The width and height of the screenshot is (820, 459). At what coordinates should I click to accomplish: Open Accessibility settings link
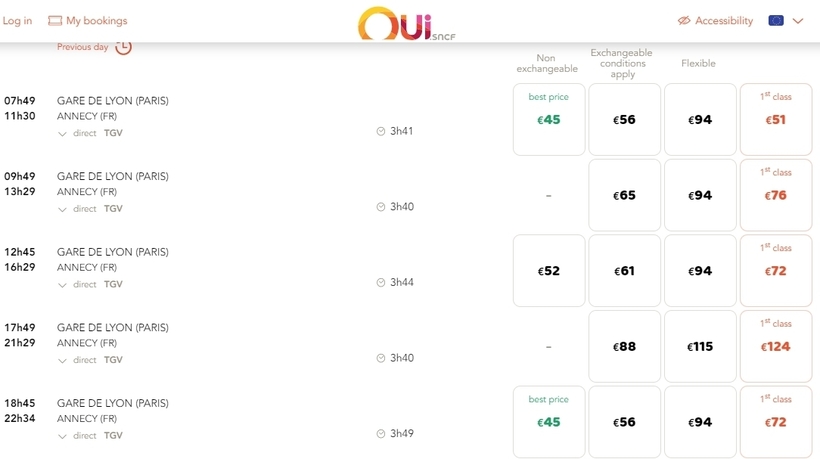(x=724, y=21)
